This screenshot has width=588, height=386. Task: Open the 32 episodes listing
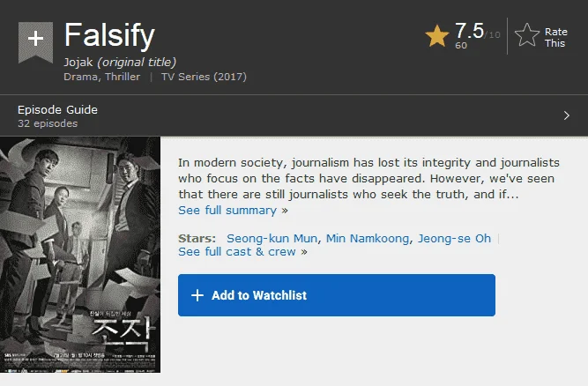pyautogui.click(x=48, y=123)
